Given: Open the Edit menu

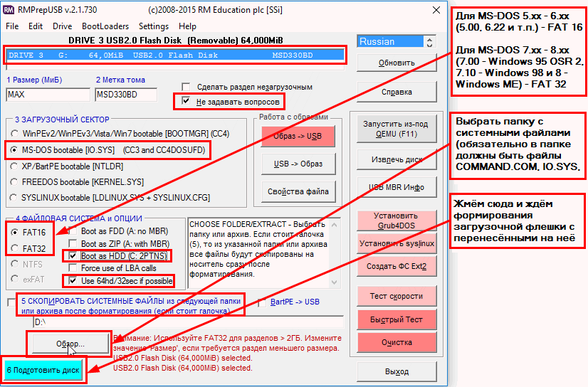Looking at the screenshot, I should tap(36, 26).
